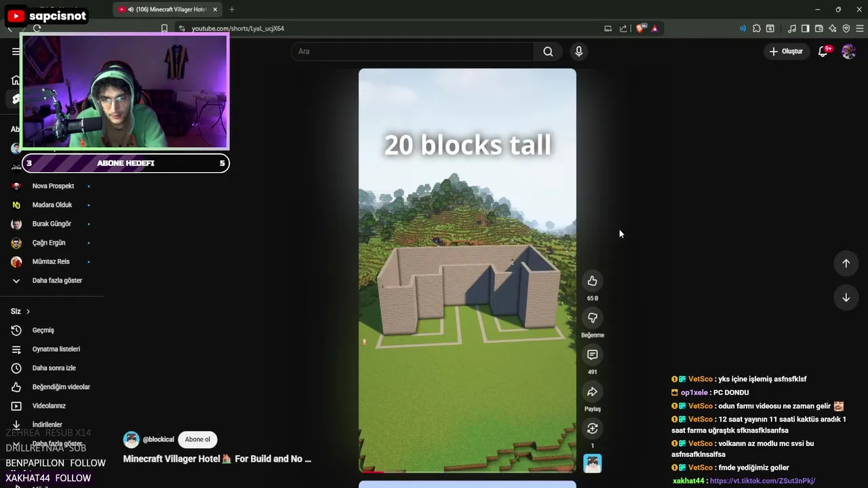868x488 pixels.
Task: Open the sound source avatar below remix
Action: 592,464
